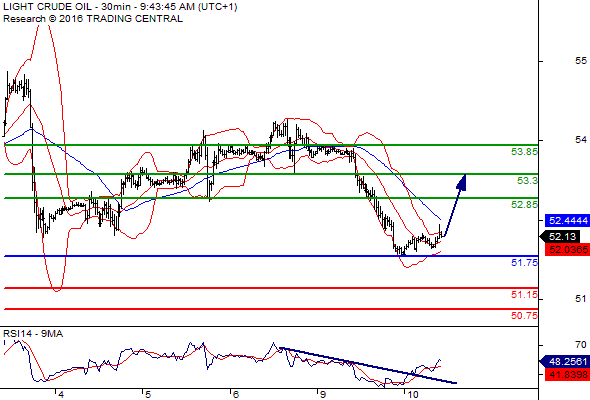Click the date label 5 on the time axis

point(148,395)
